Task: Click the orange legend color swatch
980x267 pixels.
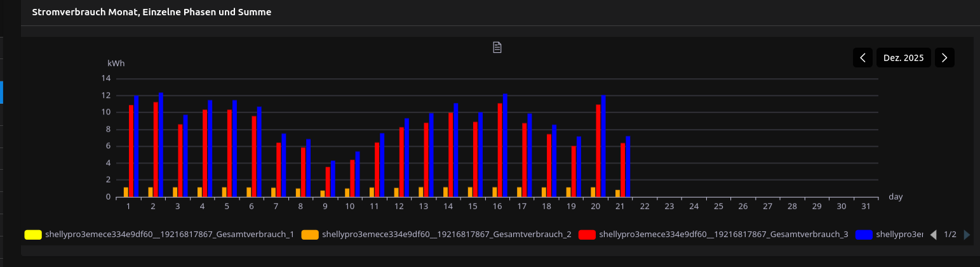Action: (310, 235)
